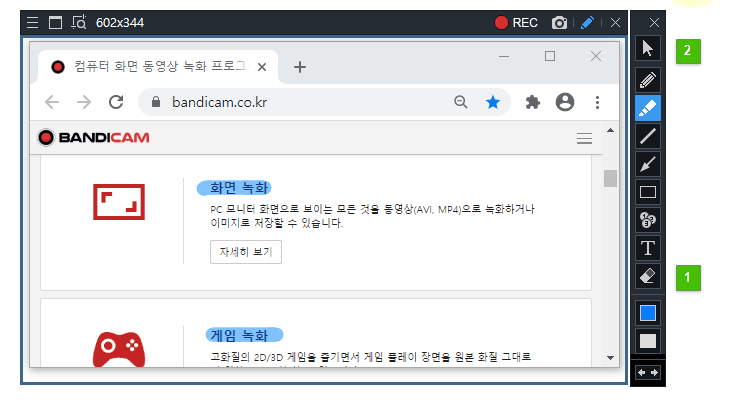
Task: Go back in the browser
Action: tap(52, 102)
